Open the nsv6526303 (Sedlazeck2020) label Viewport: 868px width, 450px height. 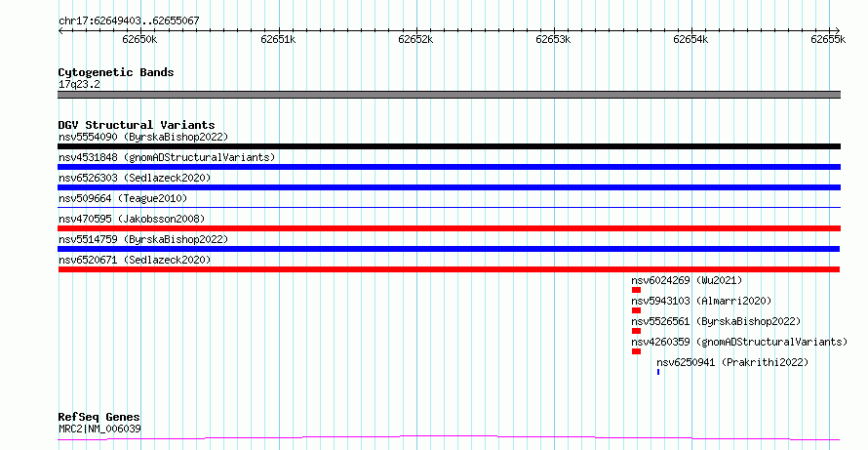[135, 178]
